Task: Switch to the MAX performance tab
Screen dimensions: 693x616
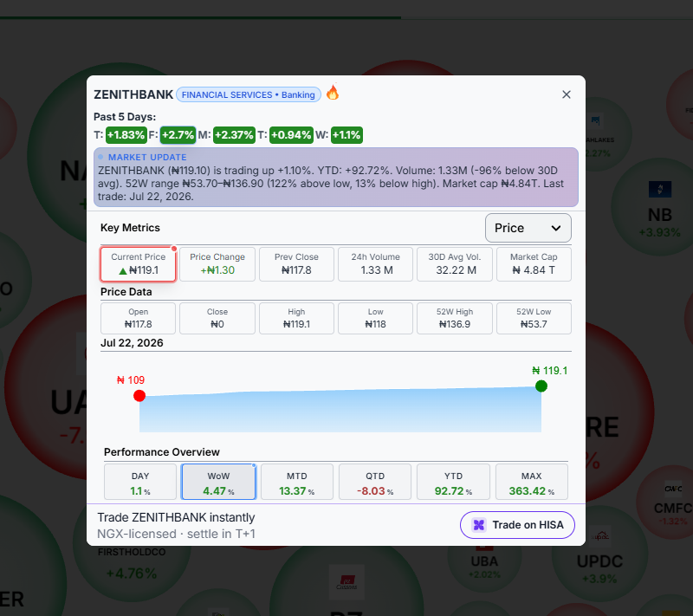Action: click(x=532, y=482)
